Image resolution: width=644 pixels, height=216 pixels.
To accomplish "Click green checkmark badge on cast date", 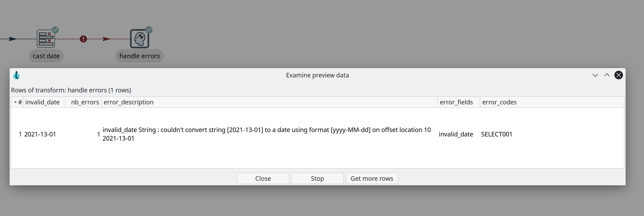I will (55, 30).
